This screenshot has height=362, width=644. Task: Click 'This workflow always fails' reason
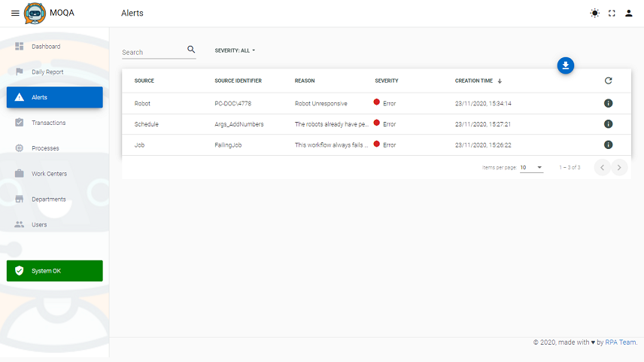331,145
